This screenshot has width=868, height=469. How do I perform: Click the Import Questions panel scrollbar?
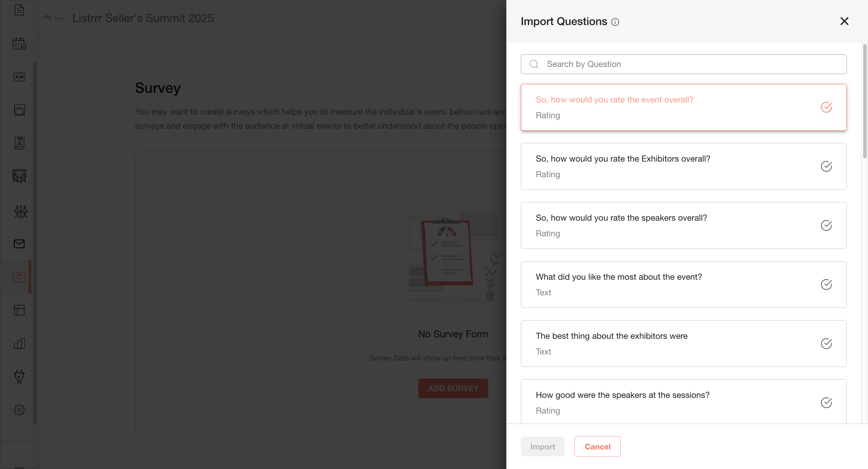pos(865,101)
